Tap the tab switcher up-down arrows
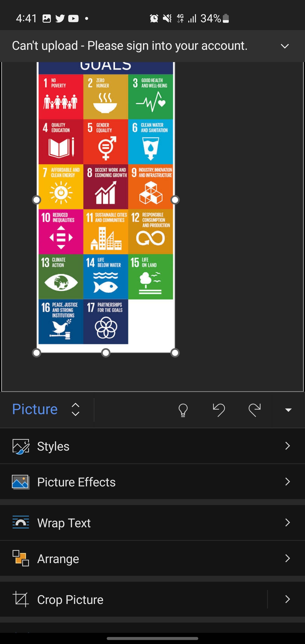305x644 pixels. point(75,409)
